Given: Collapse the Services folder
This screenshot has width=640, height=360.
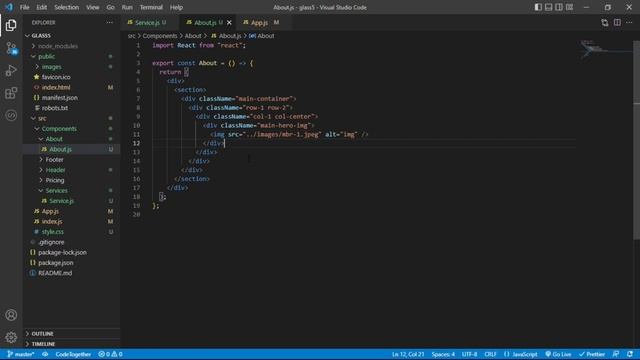Looking at the screenshot, I should (72, 190).
